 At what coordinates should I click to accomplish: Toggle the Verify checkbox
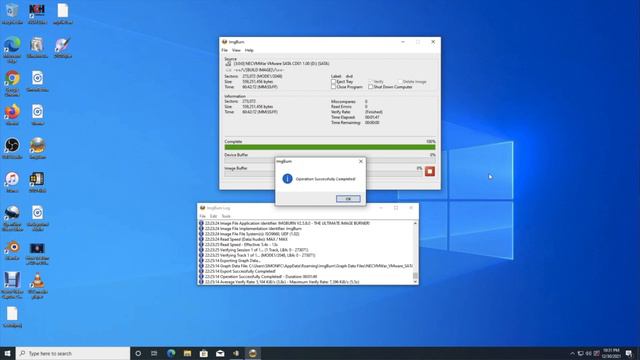click(x=371, y=82)
